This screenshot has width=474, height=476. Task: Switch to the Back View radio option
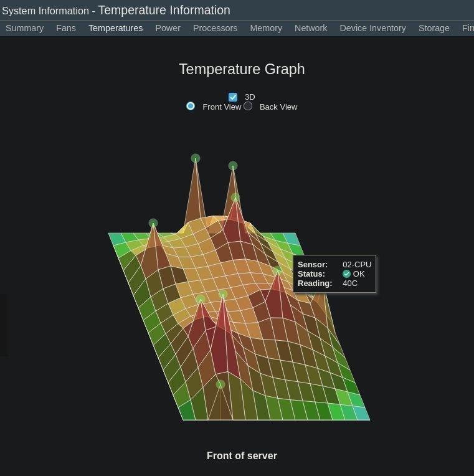(248, 107)
